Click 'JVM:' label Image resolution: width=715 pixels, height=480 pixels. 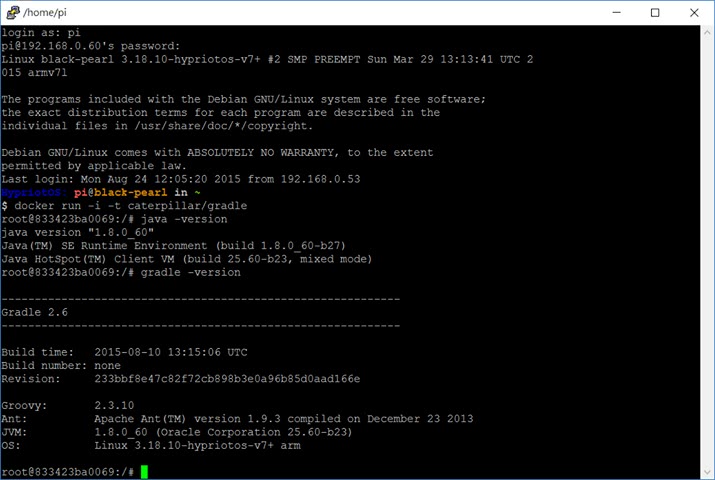pyautogui.click(x=14, y=432)
